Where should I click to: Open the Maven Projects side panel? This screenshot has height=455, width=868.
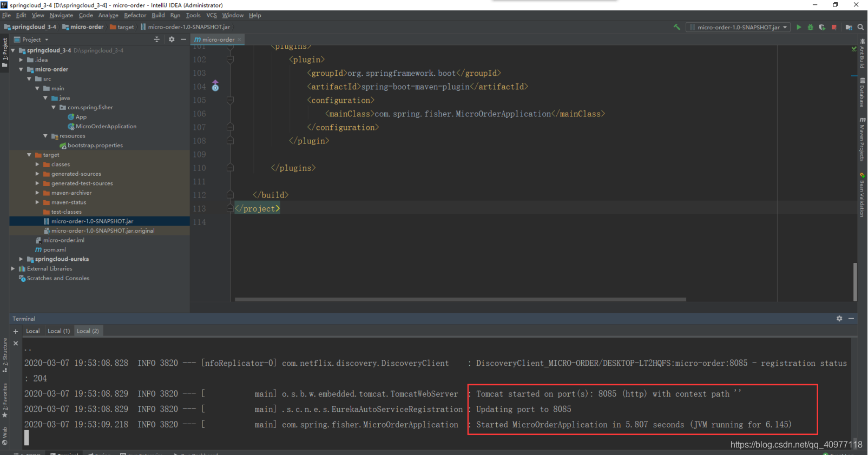[x=862, y=139]
